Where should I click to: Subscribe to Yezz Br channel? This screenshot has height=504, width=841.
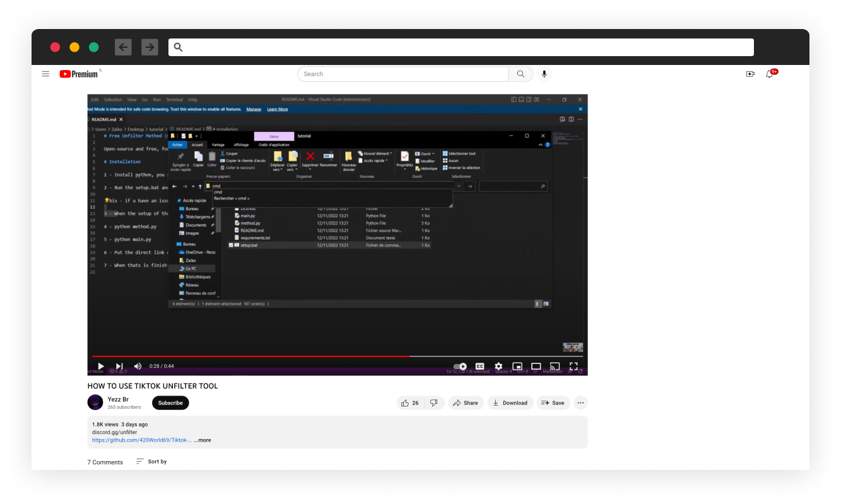pos(170,402)
